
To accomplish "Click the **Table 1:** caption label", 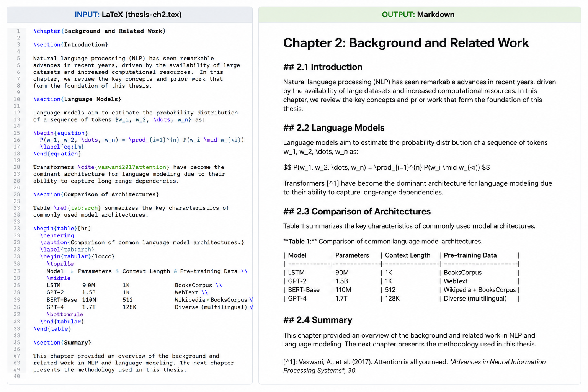I will coord(300,242).
